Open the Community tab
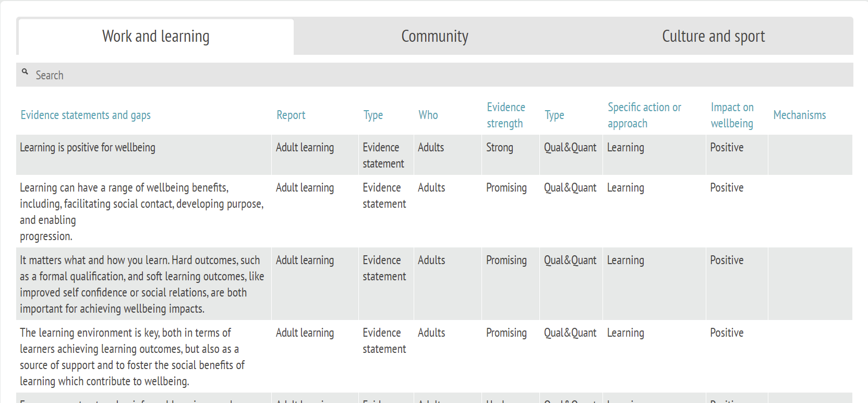Viewport: 868px width, 403px height. [435, 37]
